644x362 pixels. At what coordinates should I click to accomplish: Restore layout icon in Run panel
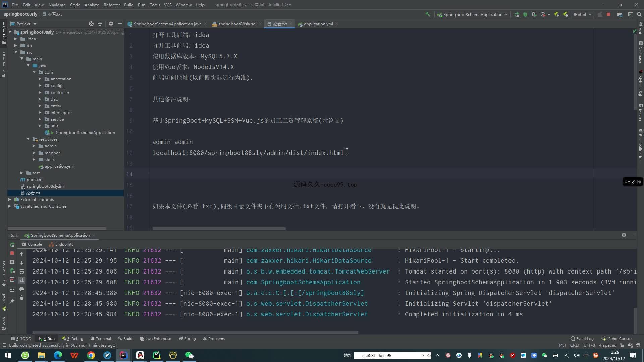[x=12, y=290]
